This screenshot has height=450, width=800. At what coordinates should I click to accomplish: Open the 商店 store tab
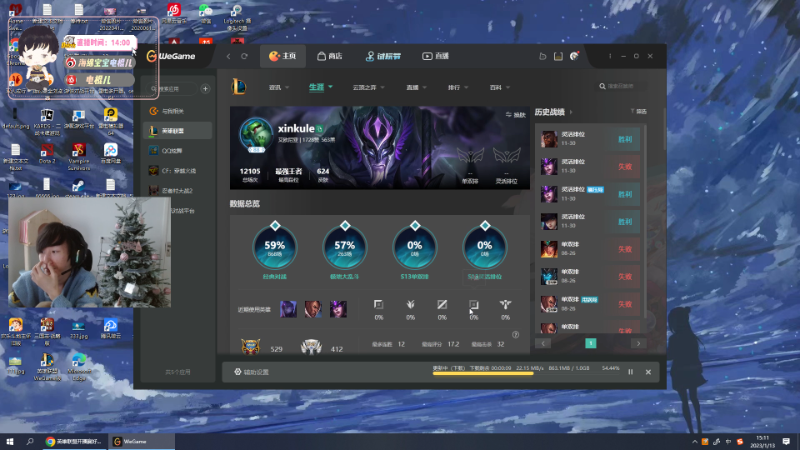[330, 56]
